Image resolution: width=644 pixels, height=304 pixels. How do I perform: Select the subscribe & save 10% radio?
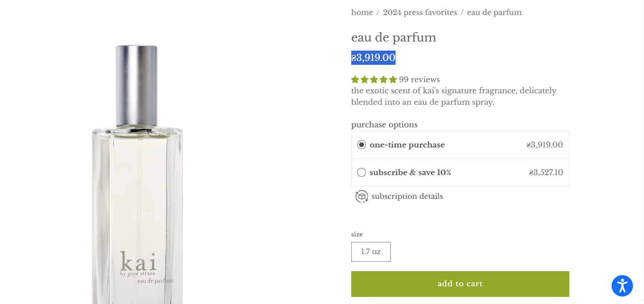(362, 172)
